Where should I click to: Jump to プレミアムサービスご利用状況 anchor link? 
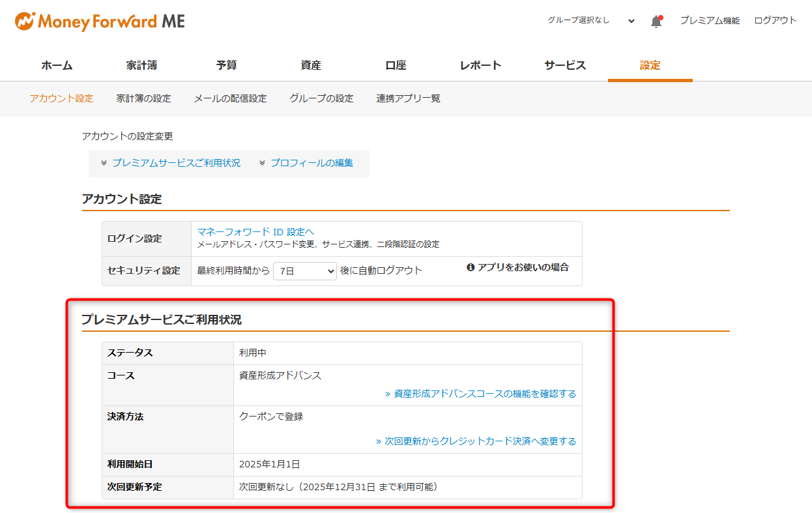176,163
